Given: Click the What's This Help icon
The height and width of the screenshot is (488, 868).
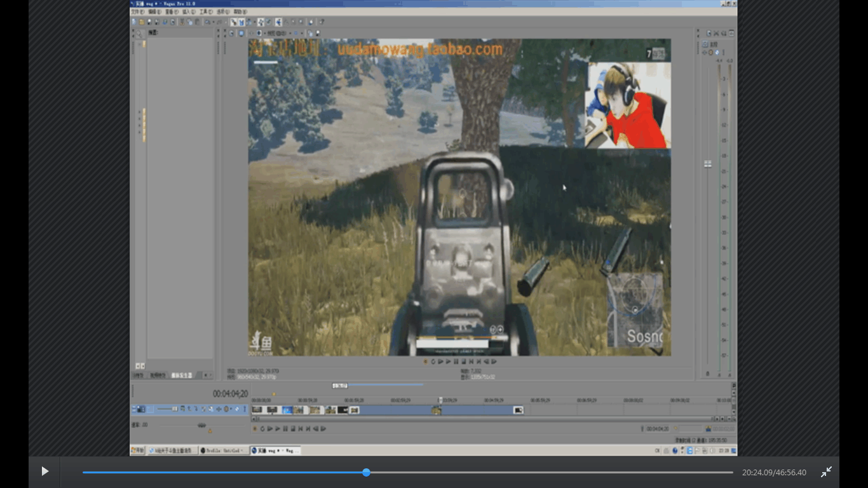Looking at the screenshot, I should coord(322,22).
